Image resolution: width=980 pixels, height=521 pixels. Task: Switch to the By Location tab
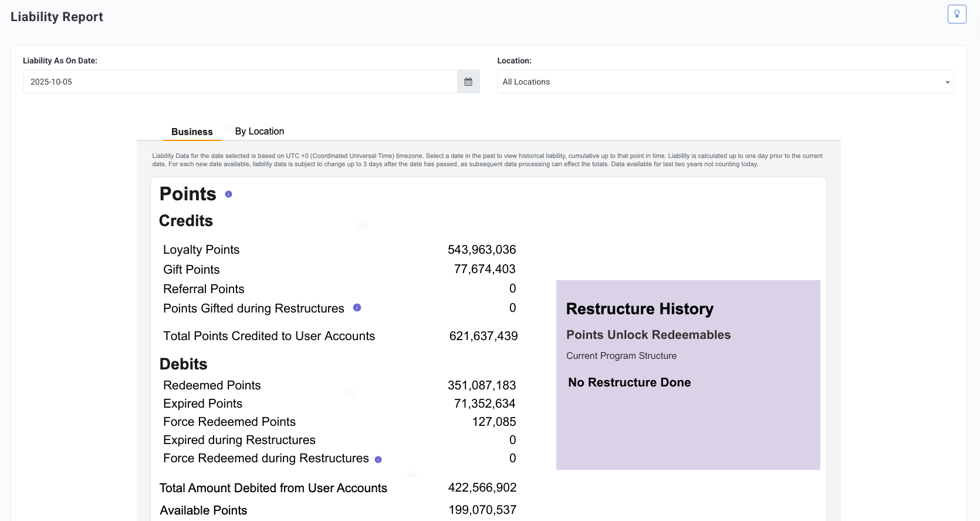[x=259, y=131]
